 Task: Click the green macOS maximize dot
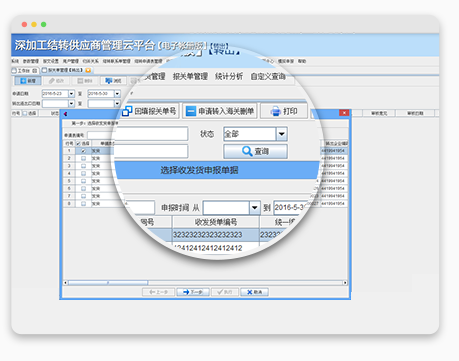(43, 24)
